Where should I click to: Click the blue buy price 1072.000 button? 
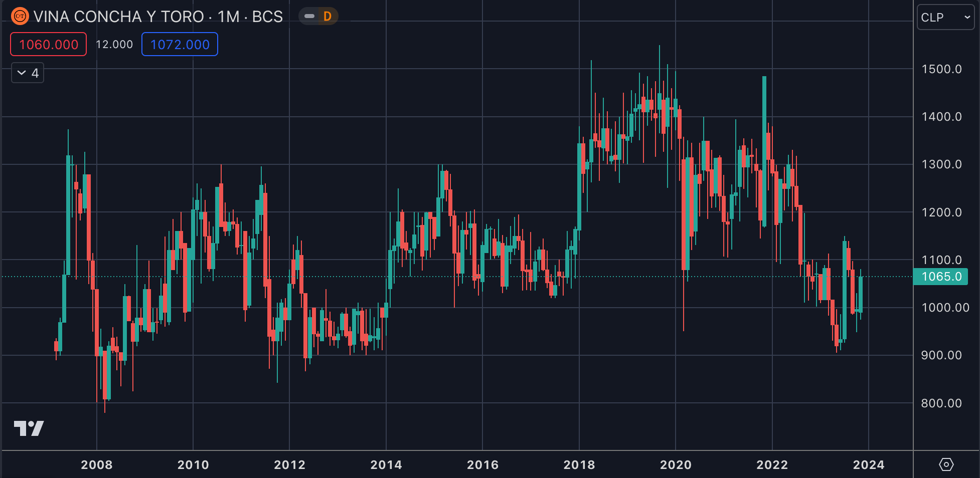tap(180, 44)
